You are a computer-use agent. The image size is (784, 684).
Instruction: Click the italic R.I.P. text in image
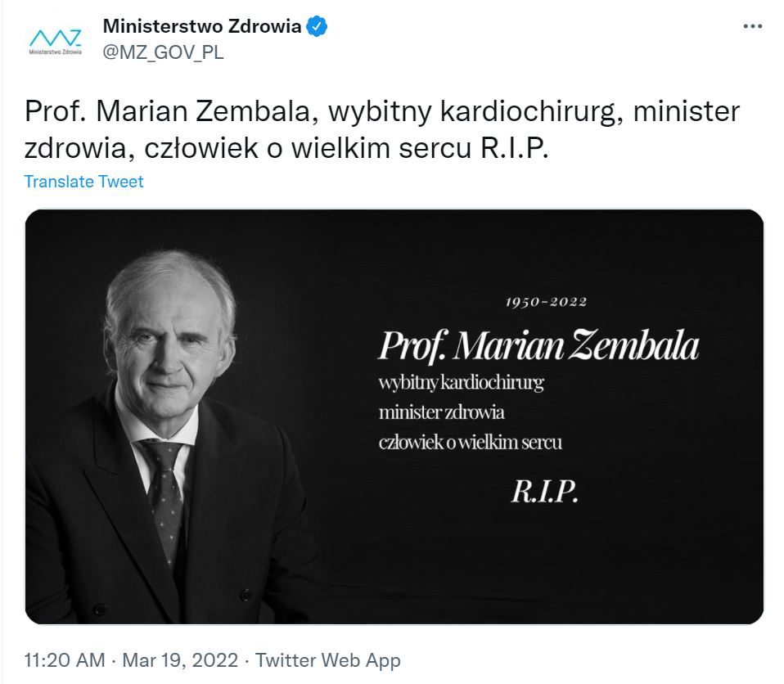(544, 492)
